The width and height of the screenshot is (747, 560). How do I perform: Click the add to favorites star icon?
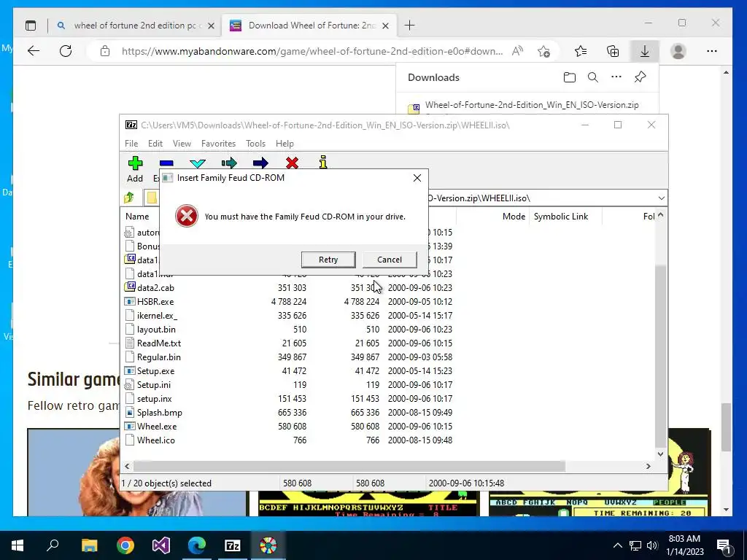pyautogui.click(x=543, y=51)
